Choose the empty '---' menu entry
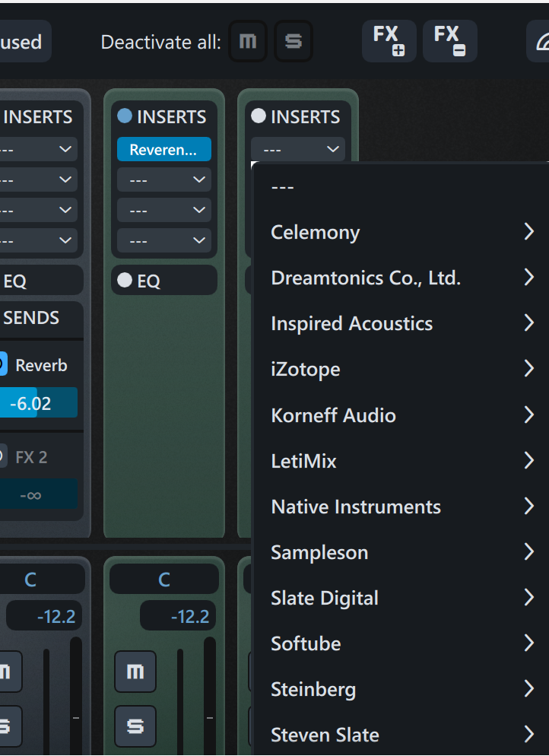Screen dimensions: 549x756 [x=282, y=186]
